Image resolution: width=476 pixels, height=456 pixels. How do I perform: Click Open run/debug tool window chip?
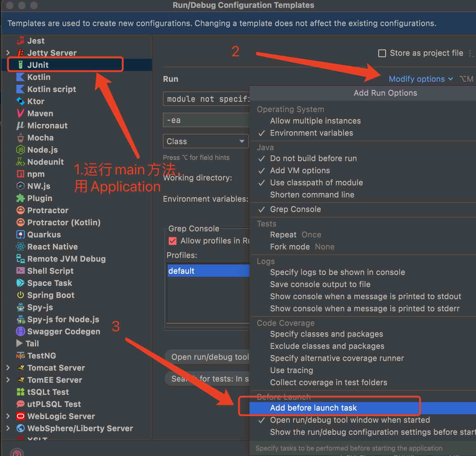(208, 357)
